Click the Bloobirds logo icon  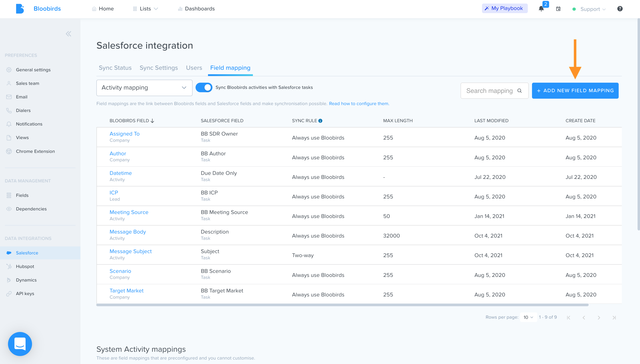[x=20, y=9]
